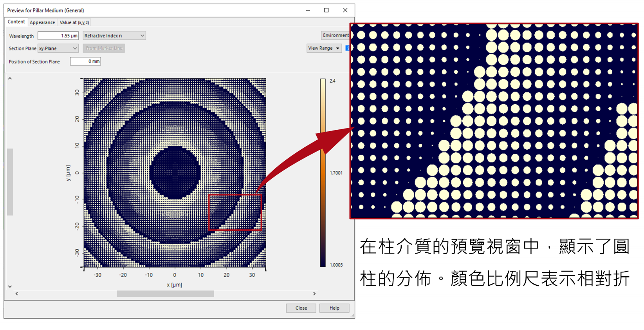This screenshot has height=330, width=644.
Task: Open the Value at (x,y,z) tab
Action: pyautogui.click(x=74, y=23)
